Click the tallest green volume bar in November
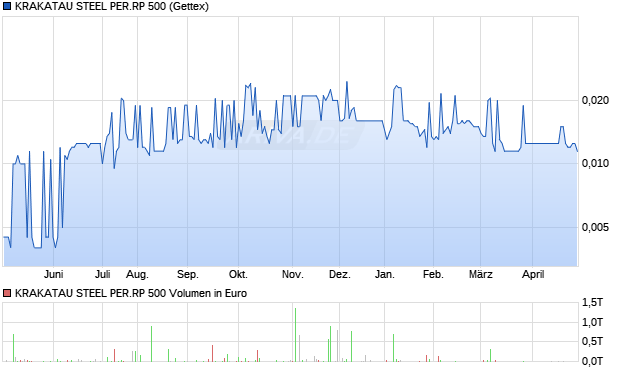Viewport: 620px width, 371px height. click(295, 335)
